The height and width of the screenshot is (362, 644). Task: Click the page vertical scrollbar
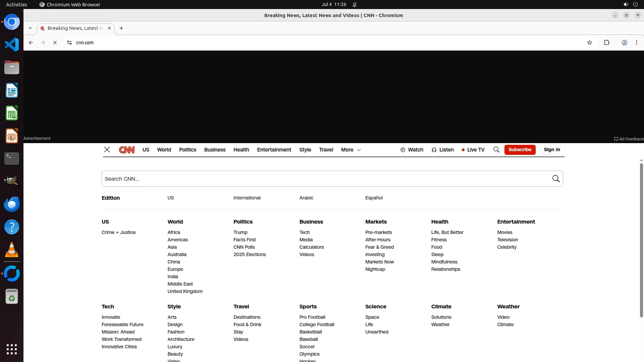coord(641,240)
